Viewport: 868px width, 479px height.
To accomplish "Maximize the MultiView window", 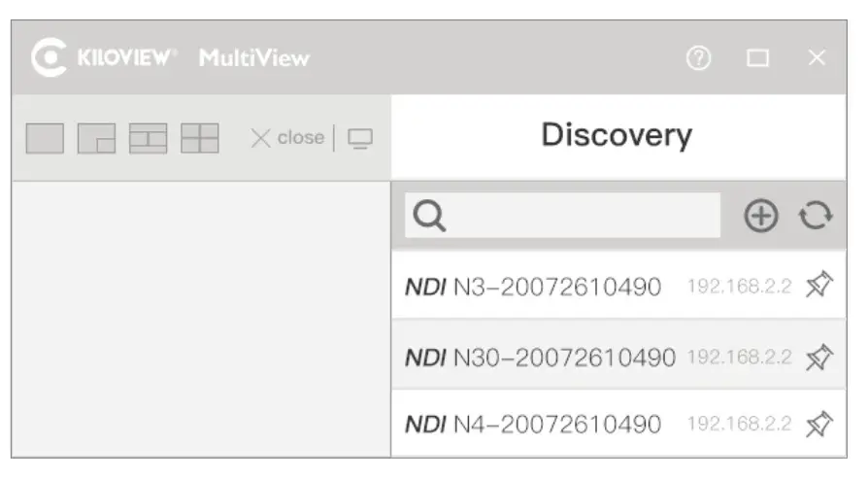I will tap(758, 58).
